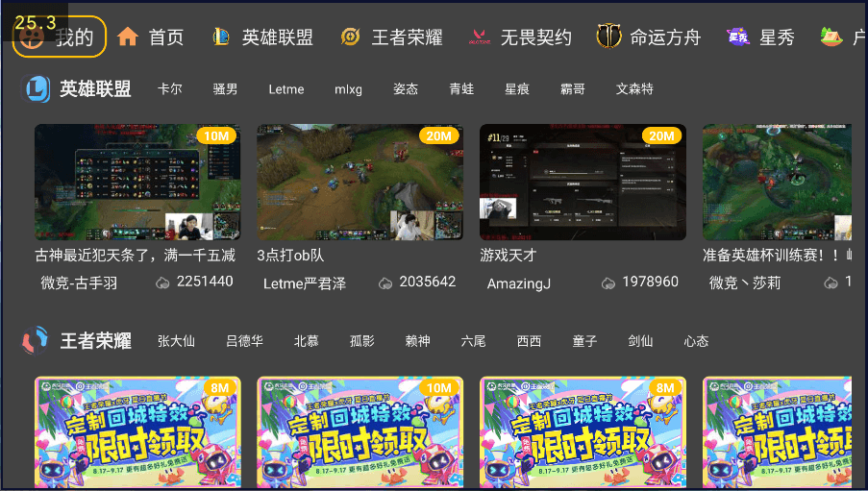868x491 pixels.
Task: Select streamer tag 张大仙
Action: pyautogui.click(x=176, y=341)
